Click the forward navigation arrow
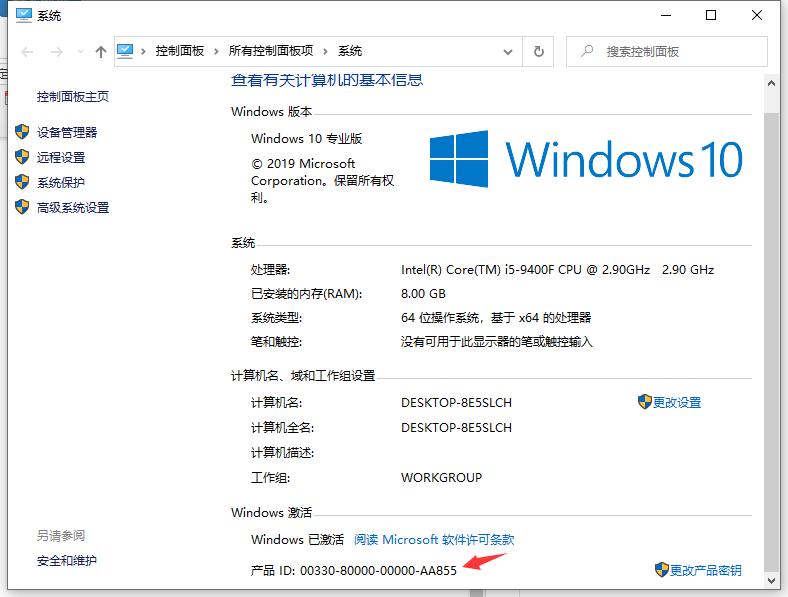The image size is (788, 597). point(57,51)
